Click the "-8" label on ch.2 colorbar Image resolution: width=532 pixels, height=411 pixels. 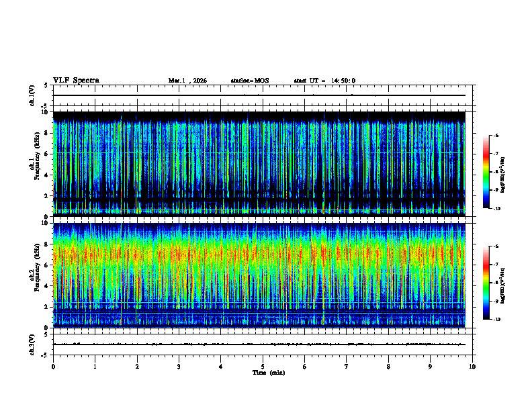[x=496, y=283]
